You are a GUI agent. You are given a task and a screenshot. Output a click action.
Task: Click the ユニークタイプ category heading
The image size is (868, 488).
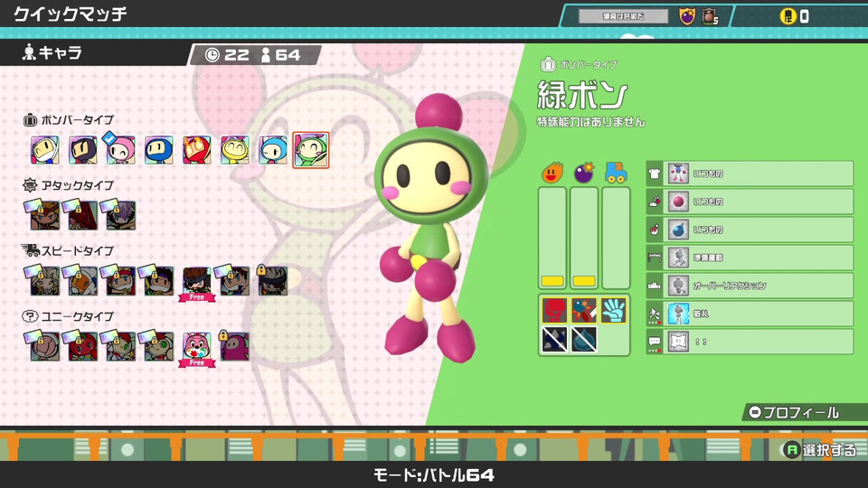[x=68, y=316]
